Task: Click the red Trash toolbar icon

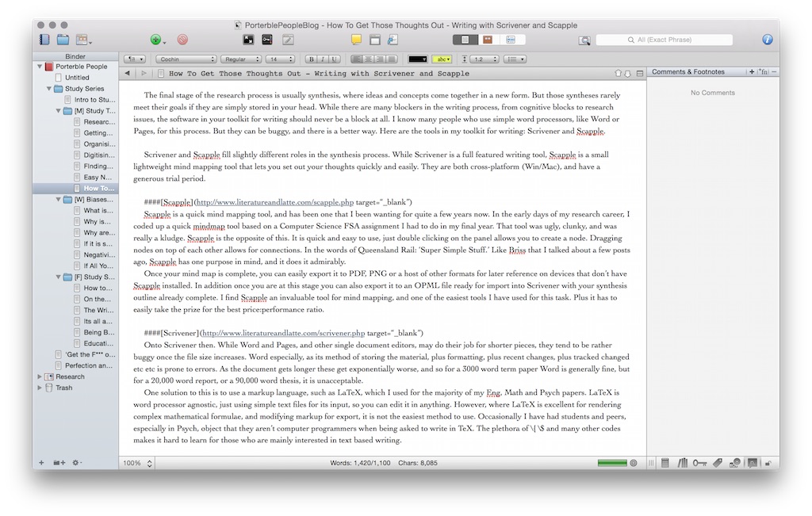Action: (182, 40)
